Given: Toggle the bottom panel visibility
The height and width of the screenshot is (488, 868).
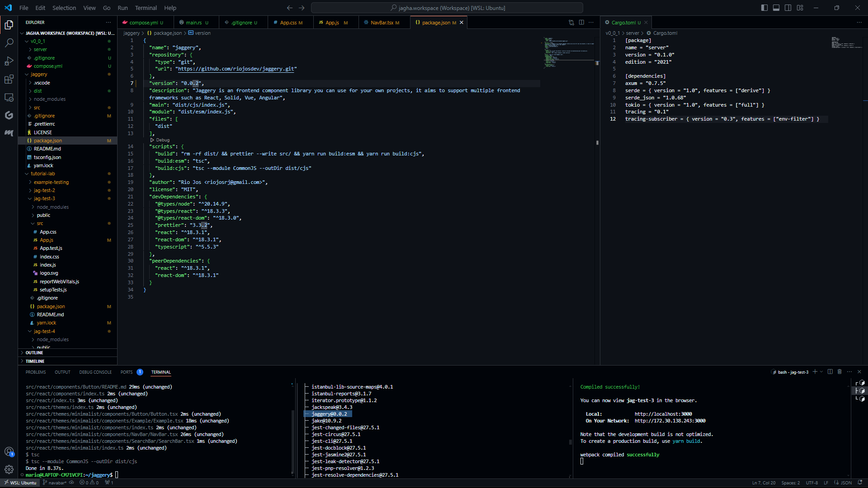Looking at the screenshot, I should 776,8.
